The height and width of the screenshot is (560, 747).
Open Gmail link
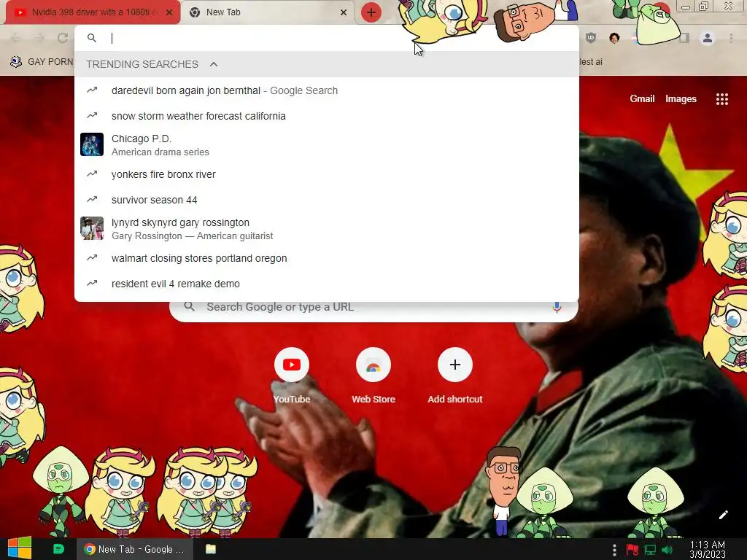pos(642,99)
